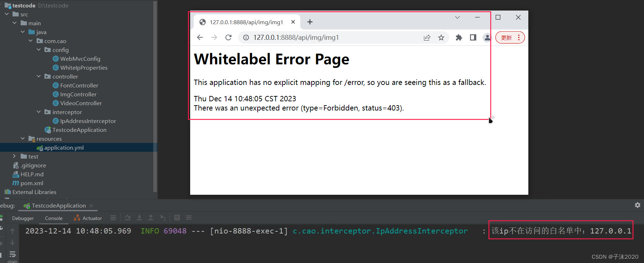This screenshot has width=644, height=263.
Task: Click the Step Out upward-arrow icon
Action: coord(151,218)
